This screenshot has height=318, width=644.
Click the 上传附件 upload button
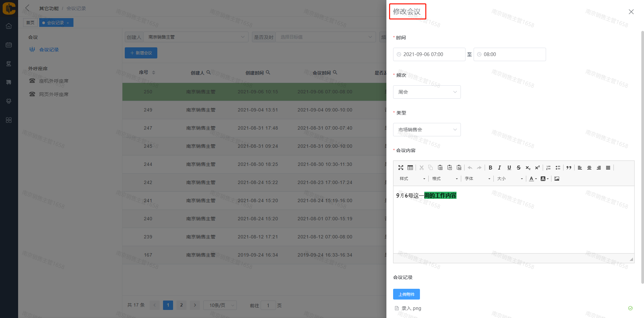click(406, 294)
